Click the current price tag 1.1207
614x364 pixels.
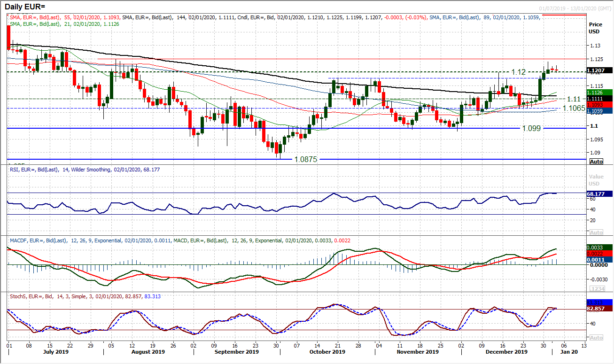click(600, 70)
